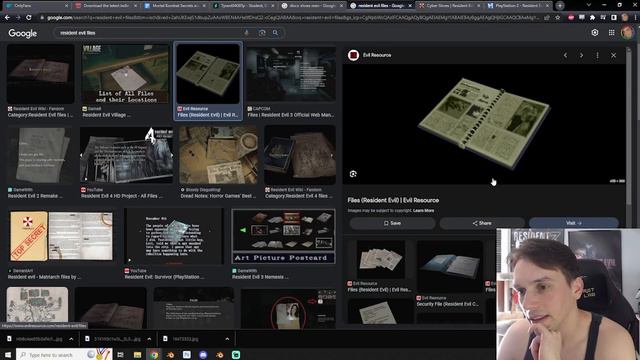Open Security File related image
This screenshot has height=360, width=640.
pyautogui.click(x=450, y=266)
